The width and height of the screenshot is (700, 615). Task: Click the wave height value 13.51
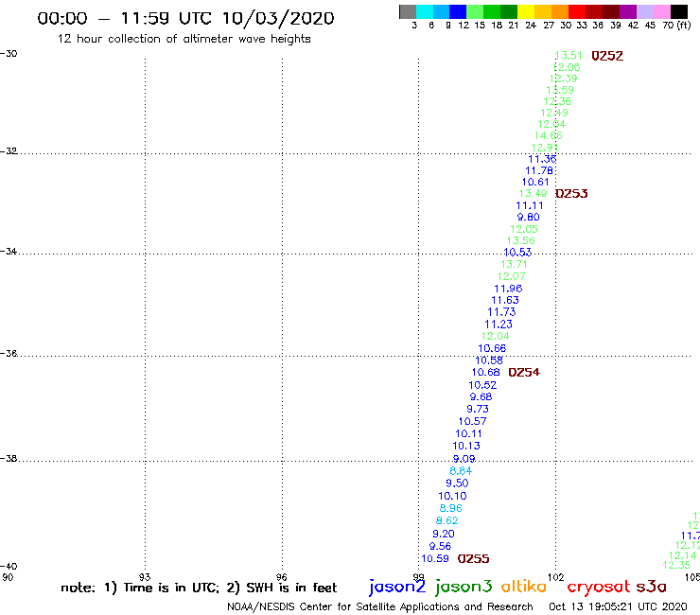569,56
